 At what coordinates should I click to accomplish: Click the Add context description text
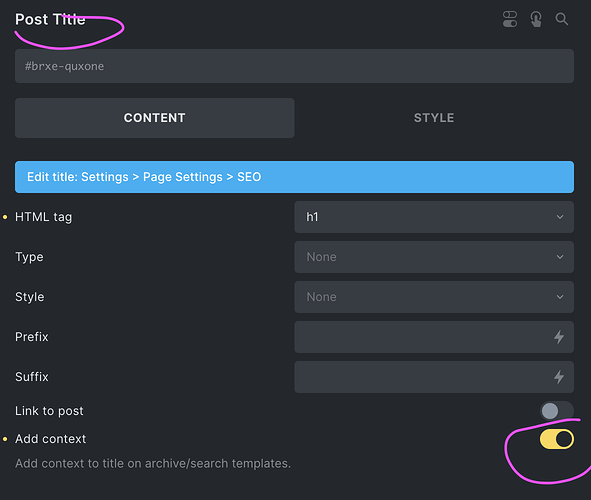click(x=153, y=463)
